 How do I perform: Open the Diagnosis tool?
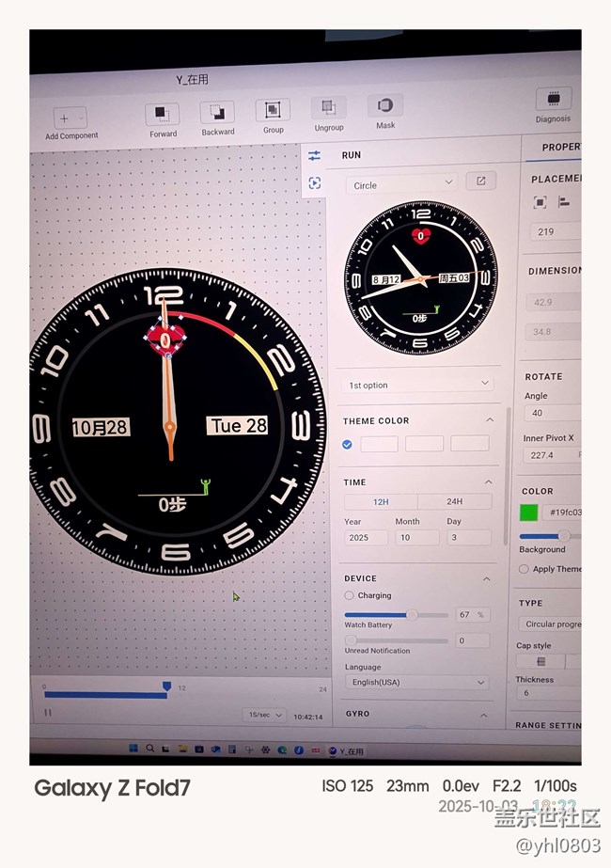tap(553, 100)
